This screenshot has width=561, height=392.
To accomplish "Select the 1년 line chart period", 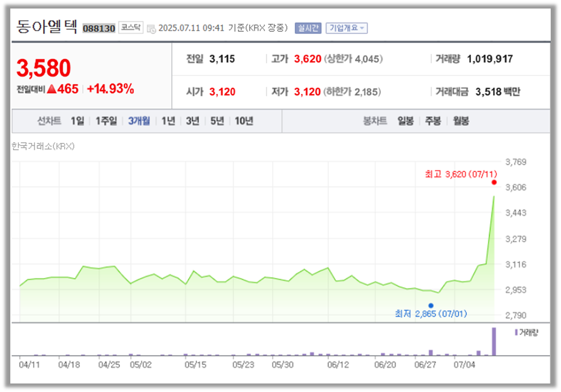I will (x=168, y=121).
